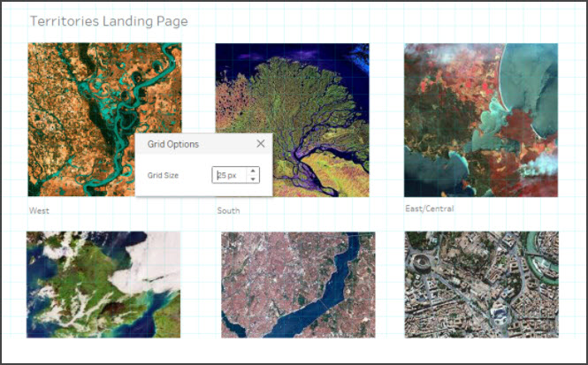Screen dimensions: 588x365
Task: Click blank dialog area below Grid Size label
Action: pyautogui.click(x=177, y=189)
